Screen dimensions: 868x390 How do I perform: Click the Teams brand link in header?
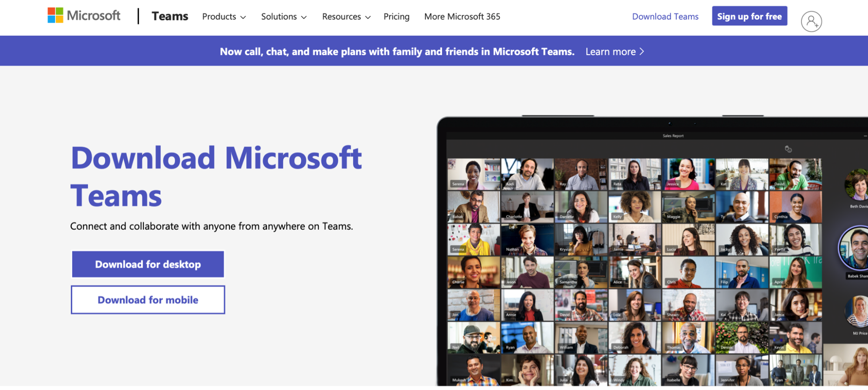(170, 17)
